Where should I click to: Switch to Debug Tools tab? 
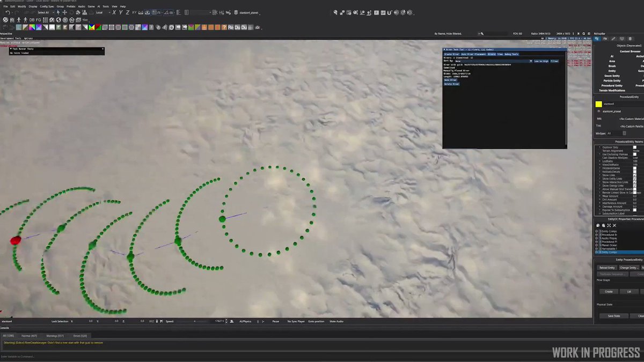click(511, 54)
